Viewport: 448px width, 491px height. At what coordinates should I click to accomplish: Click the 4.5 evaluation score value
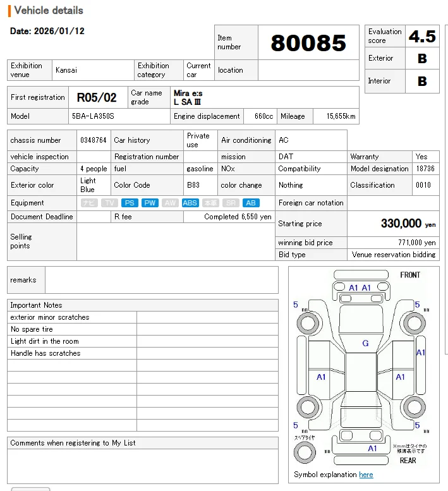point(422,37)
